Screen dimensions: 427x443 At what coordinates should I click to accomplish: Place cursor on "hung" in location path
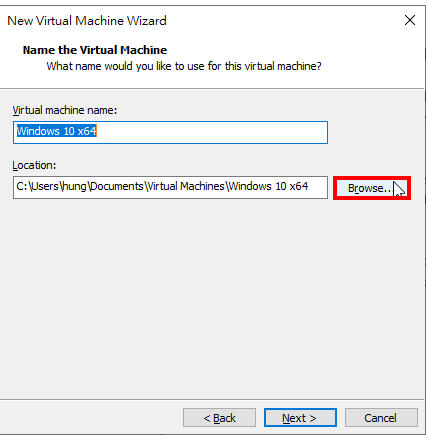click(74, 186)
